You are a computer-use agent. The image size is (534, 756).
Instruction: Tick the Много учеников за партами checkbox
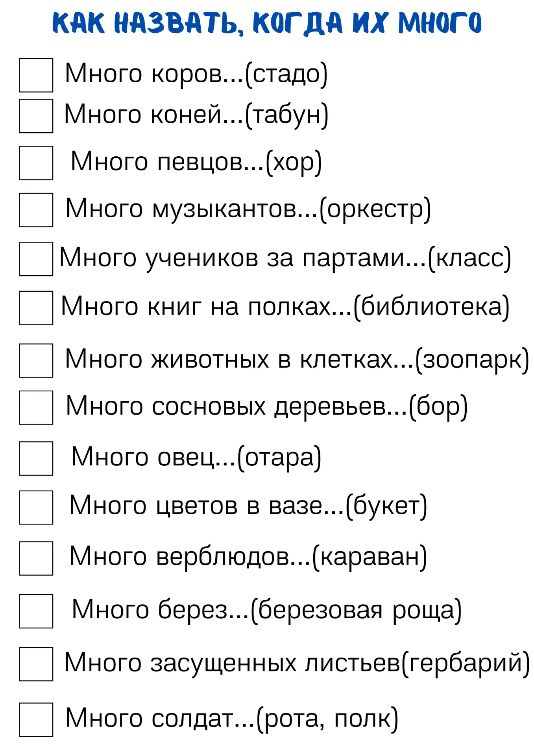[x=36, y=259]
